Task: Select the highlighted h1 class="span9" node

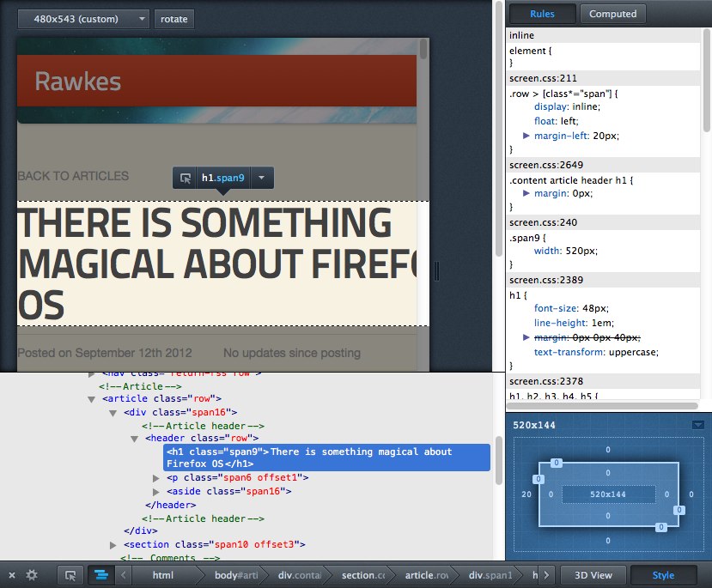Action: click(x=326, y=458)
